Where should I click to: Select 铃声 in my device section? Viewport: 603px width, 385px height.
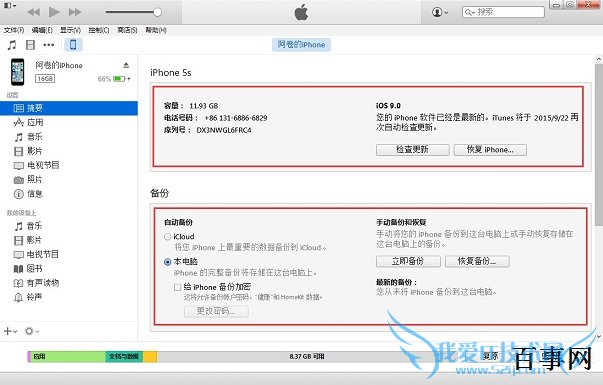[69, 297]
